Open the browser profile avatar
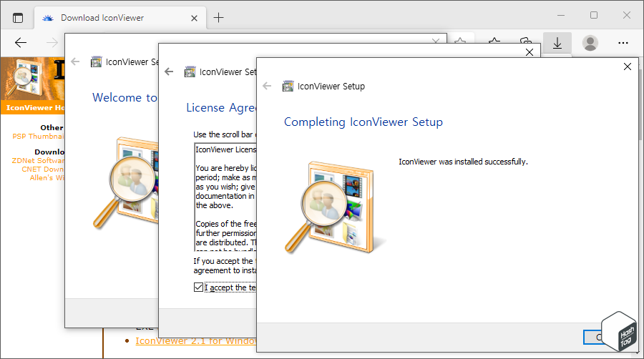The image size is (644, 359). pyautogui.click(x=590, y=43)
